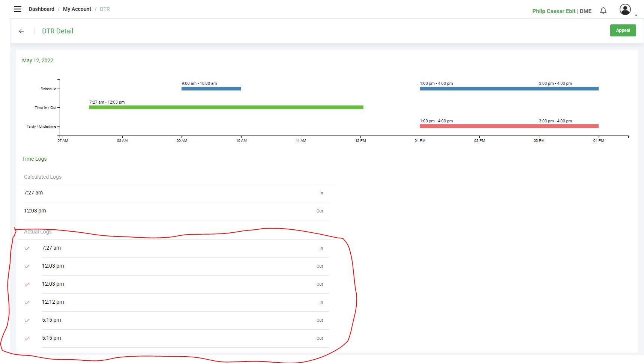
Task: Toggle the black checkmark beside 5:15 pm
Action: coord(27,321)
